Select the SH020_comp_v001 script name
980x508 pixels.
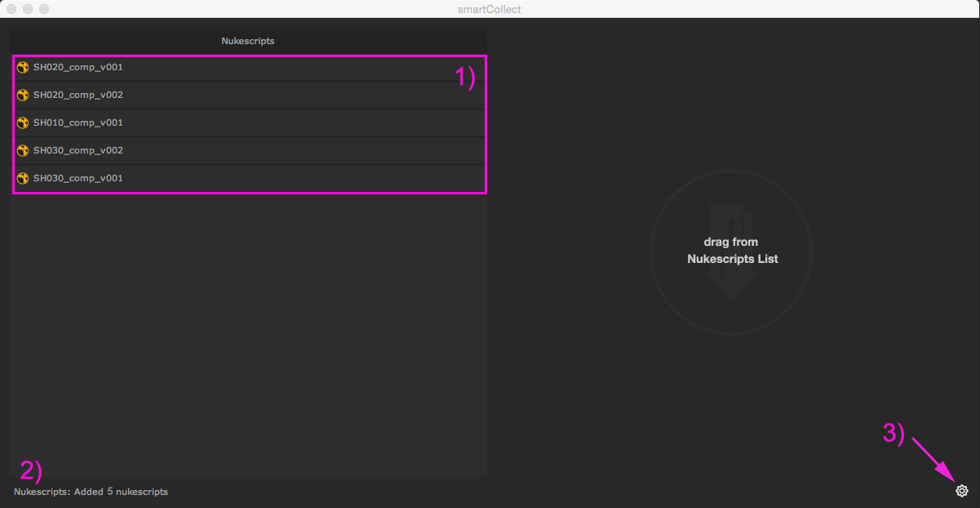78,67
